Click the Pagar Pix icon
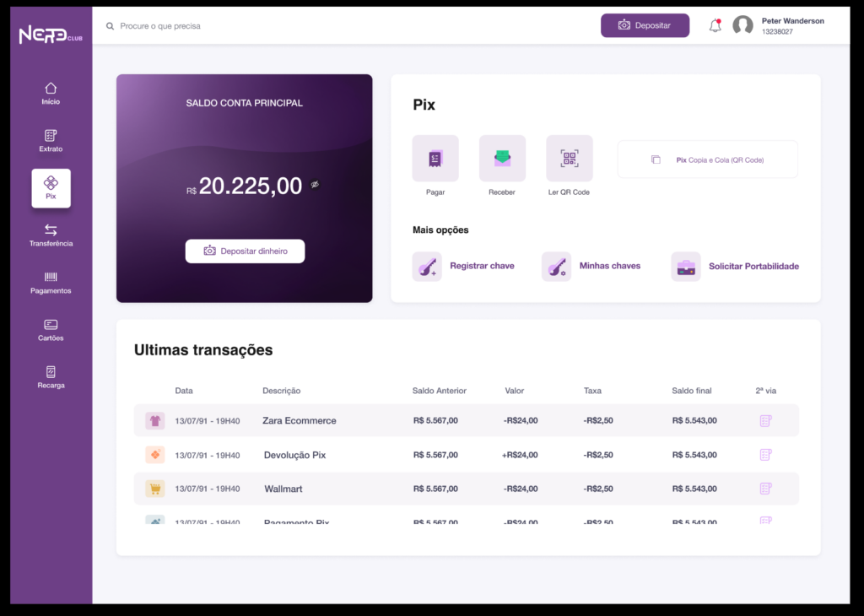 435,159
